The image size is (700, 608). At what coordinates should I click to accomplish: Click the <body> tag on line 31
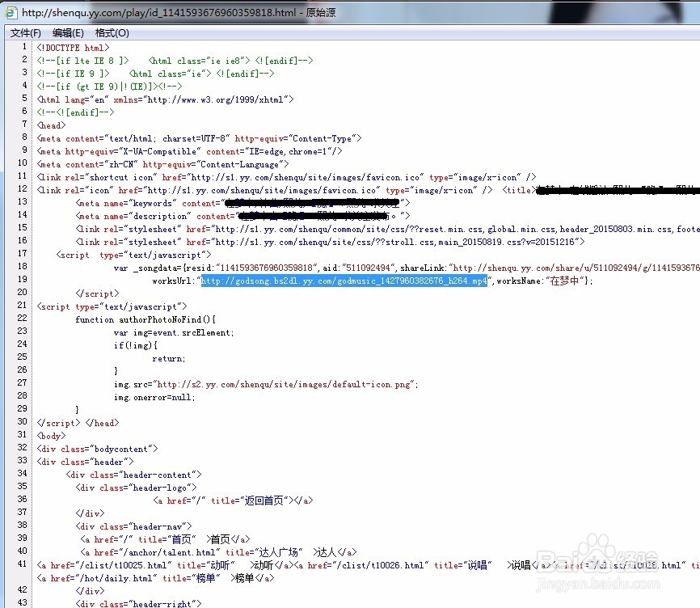pyautogui.click(x=52, y=436)
